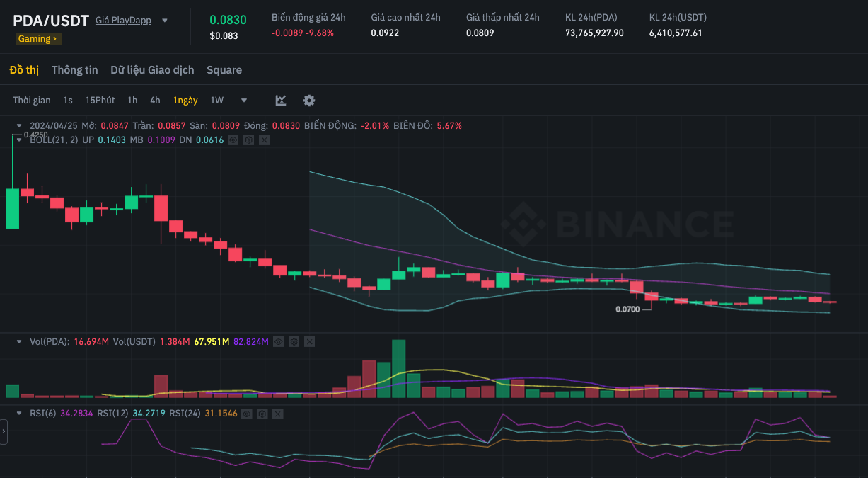Click the 24h high value 0.0922
Screen dimensions: 868x478
385,33
